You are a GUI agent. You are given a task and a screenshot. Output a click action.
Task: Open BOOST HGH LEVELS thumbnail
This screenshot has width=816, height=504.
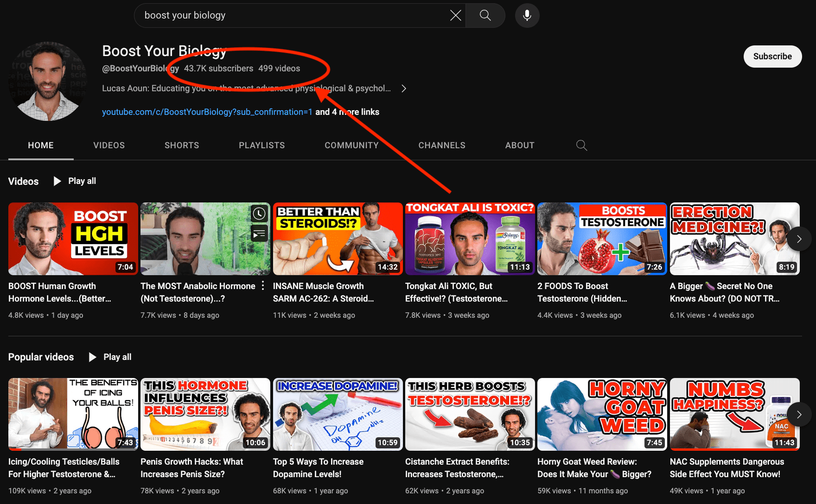click(x=73, y=239)
